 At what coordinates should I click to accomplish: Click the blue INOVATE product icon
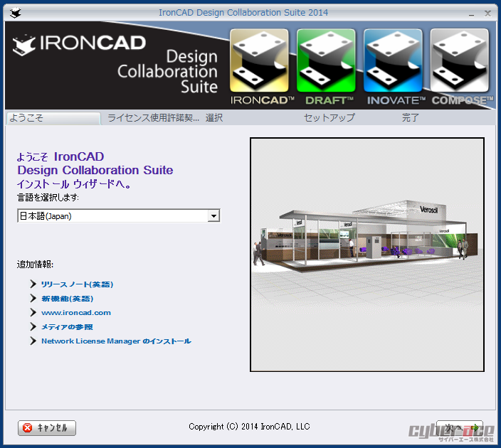pyautogui.click(x=393, y=60)
